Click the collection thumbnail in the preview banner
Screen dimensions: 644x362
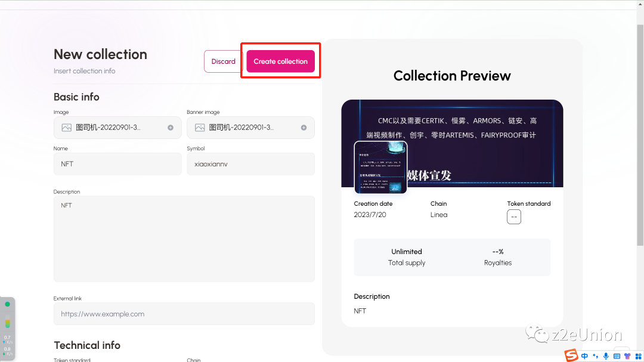380,168
